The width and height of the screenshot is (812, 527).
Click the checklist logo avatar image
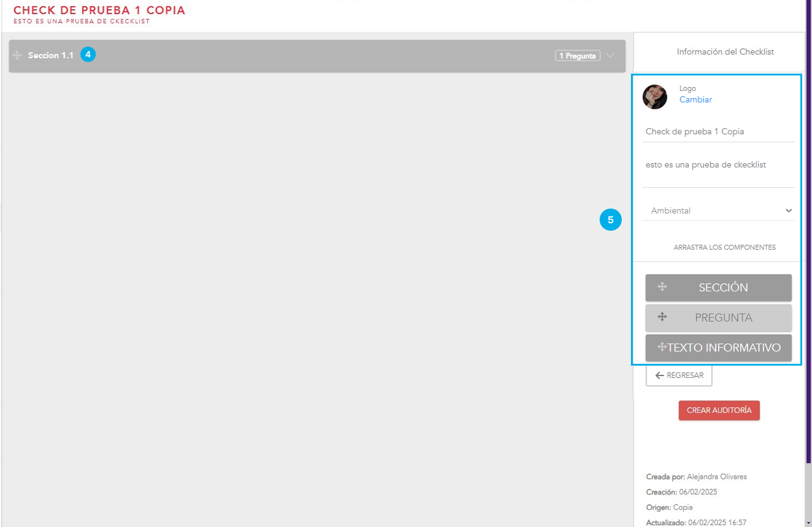tap(655, 97)
